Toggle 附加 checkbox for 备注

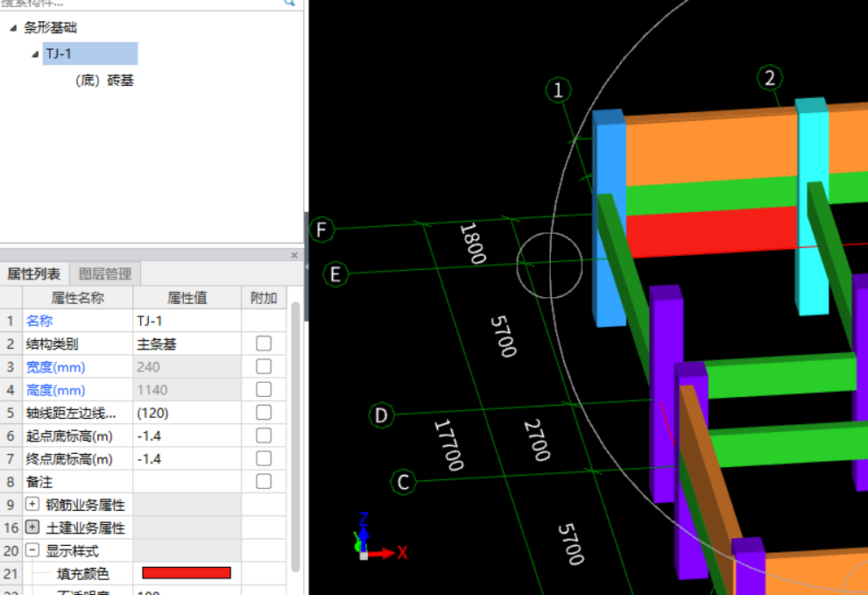264,481
